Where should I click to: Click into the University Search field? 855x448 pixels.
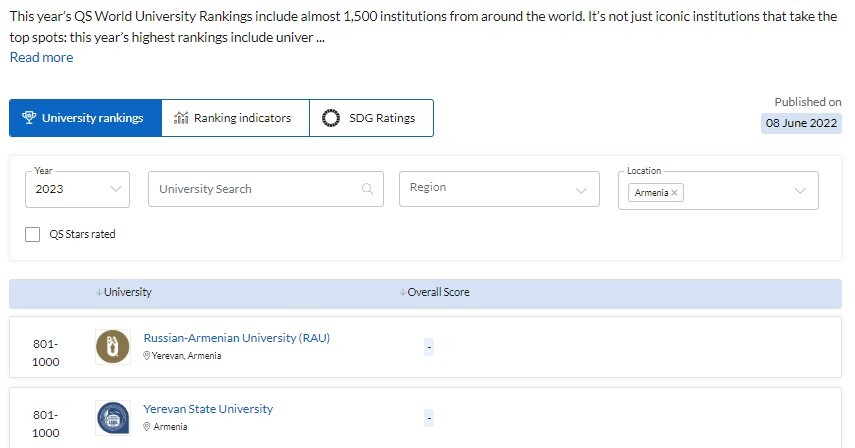[x=266, y=189]
